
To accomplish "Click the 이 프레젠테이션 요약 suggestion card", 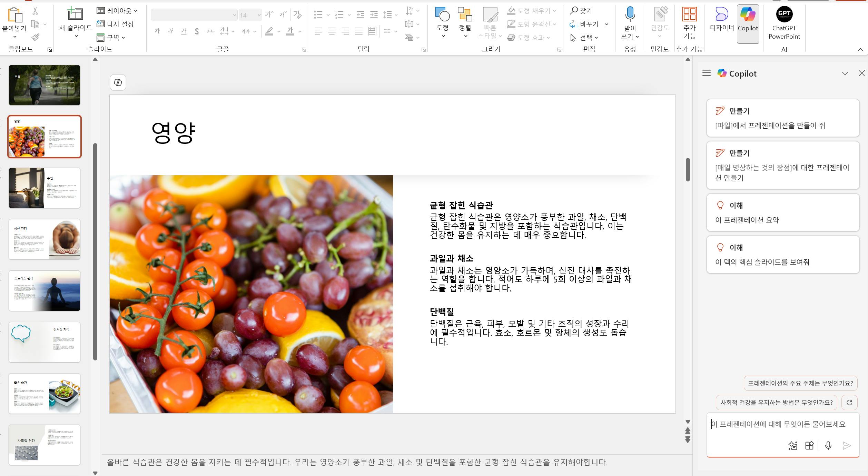I will [x=782, y=212].
